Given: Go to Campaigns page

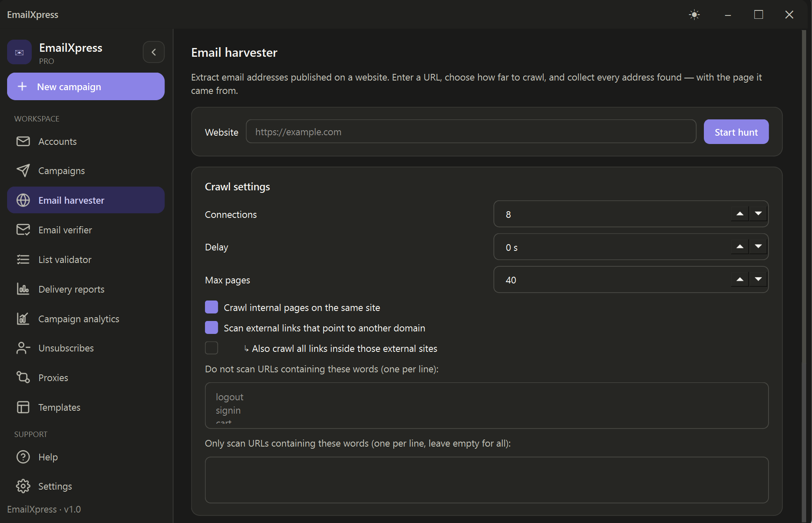Looking at the screenshot, I should [x=86, y=171].
